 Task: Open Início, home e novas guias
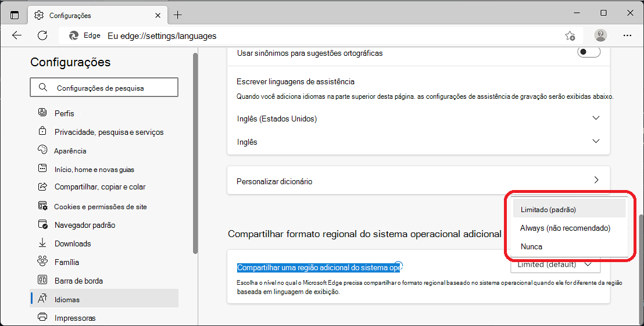[104, 169]
